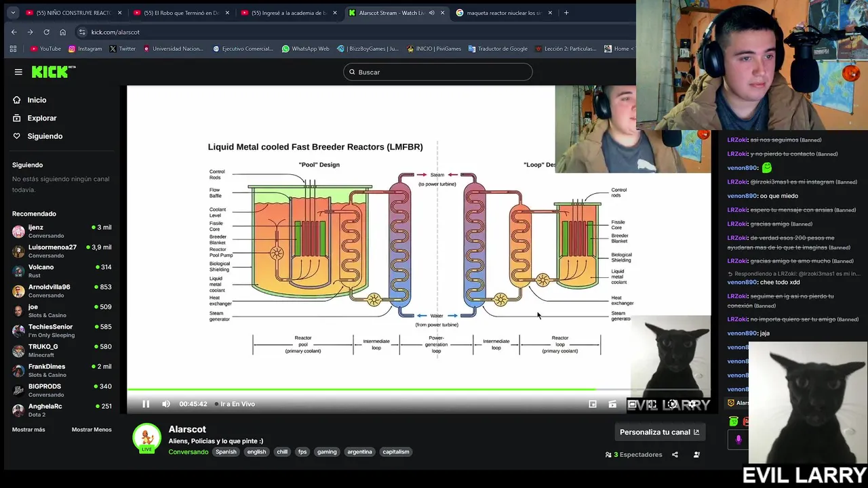Open Universidad Nacional bookmark
Viewport: 868px width, 488px height.
point(173,49)
